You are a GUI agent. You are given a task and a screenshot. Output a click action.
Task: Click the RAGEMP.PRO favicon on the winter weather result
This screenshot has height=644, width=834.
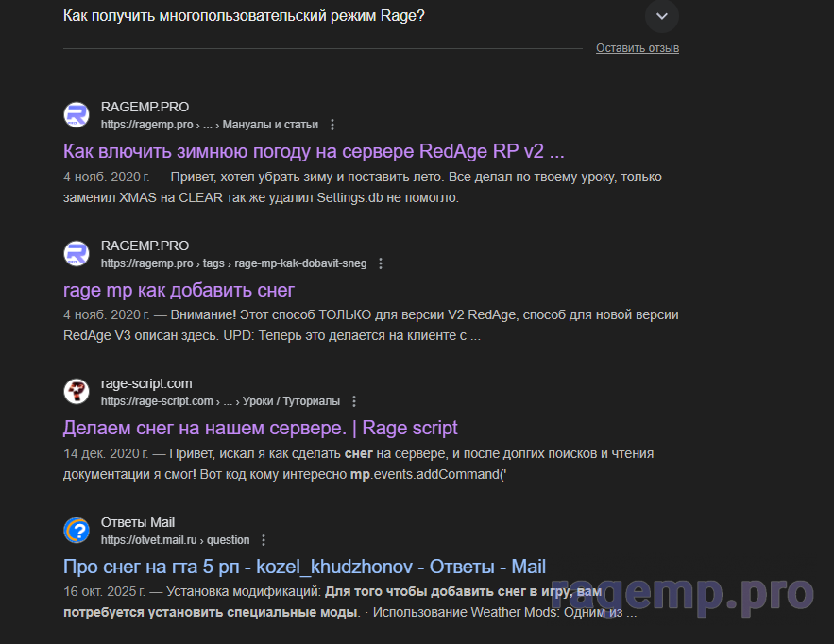tap(77, 115)
